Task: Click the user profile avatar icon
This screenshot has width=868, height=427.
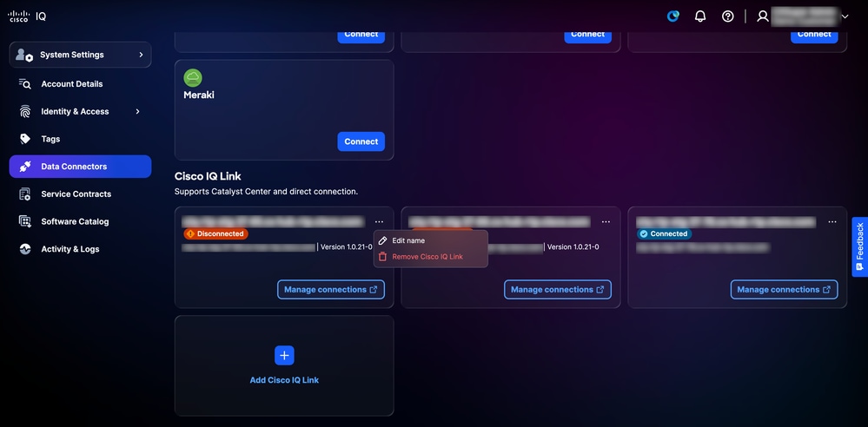Action: pyautogui.click(x=763, y=16)
